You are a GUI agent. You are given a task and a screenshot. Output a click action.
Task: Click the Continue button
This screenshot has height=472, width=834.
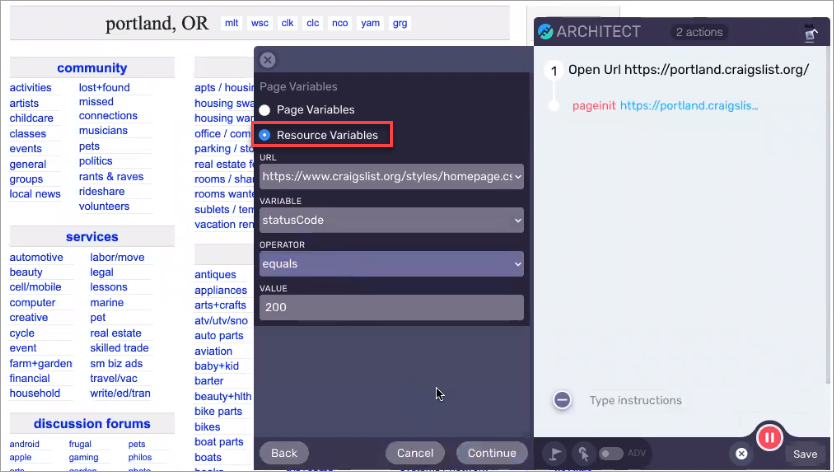(x=492, y=453)
